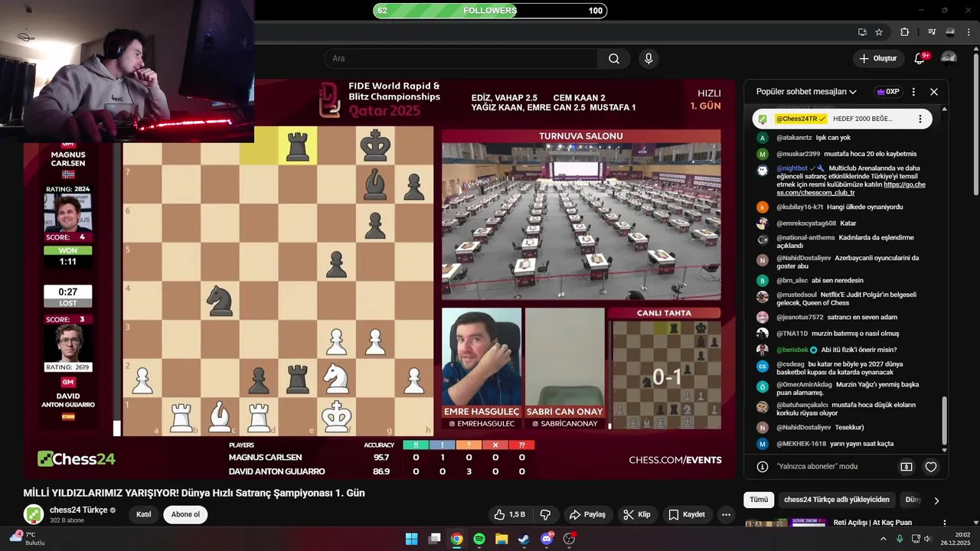Click the live chat scrollbar thumb
This screenshot has width=980, height=551.
944,420
